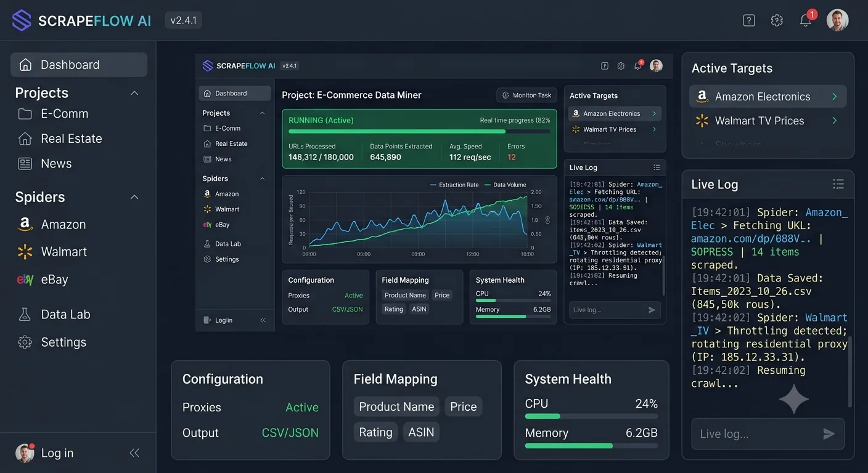Click the user avatar in the main top bar
This screenshot has height=473, width=868.
click(837, 20)
